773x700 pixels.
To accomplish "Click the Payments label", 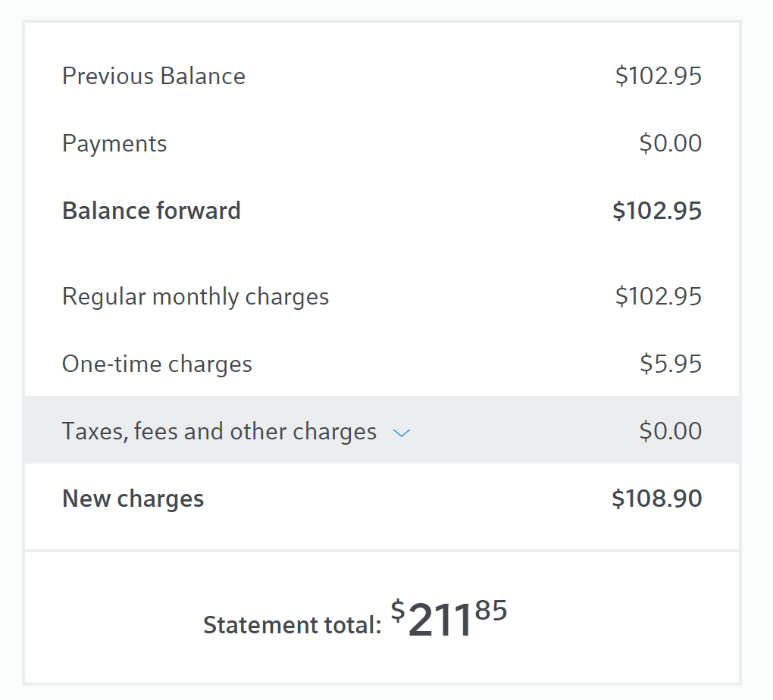I will point(114,144).
